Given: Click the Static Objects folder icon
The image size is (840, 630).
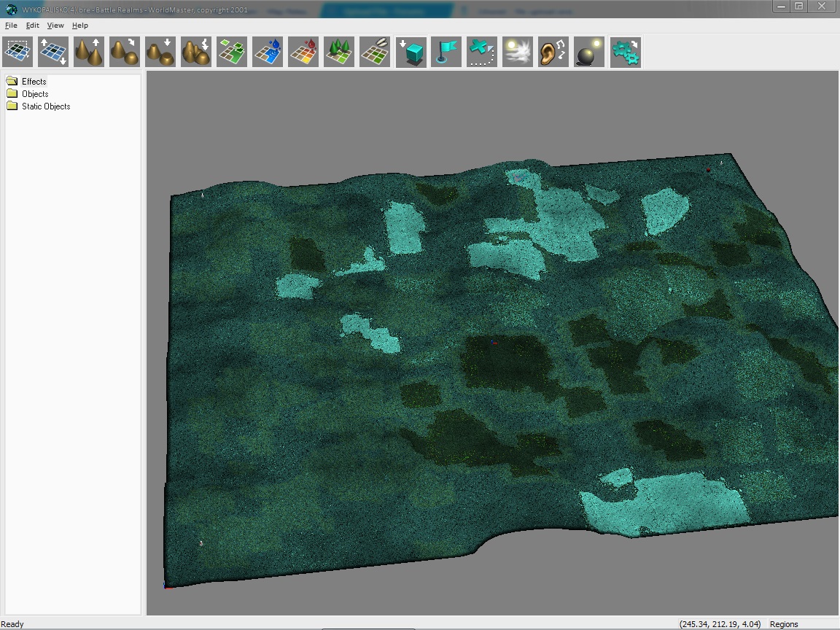Looking at the screenshot, I should (x=12, y=106).
